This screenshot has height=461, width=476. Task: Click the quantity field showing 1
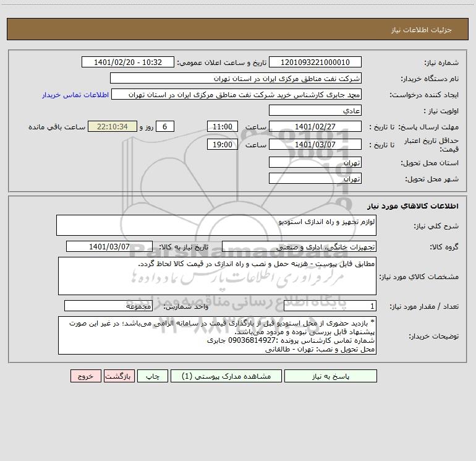point(330,306)
